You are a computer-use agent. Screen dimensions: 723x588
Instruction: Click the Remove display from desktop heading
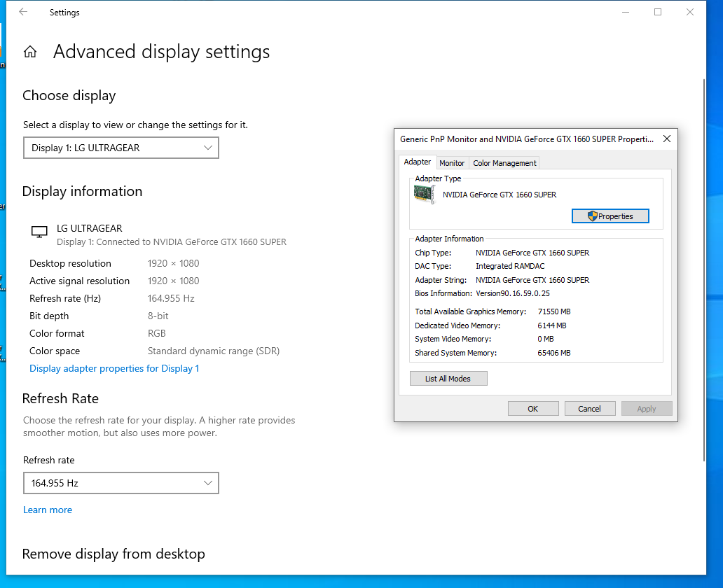click(113, 554)
